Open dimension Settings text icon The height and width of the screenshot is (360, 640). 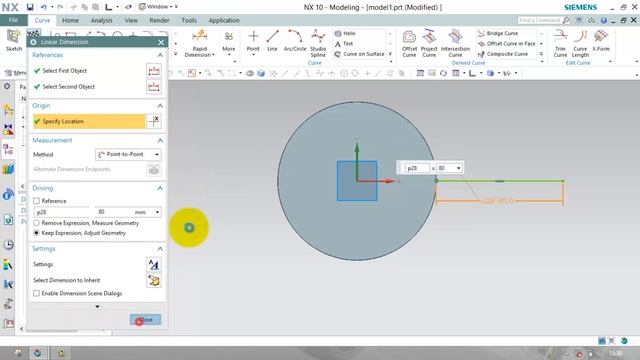click(x=154, y=264)
